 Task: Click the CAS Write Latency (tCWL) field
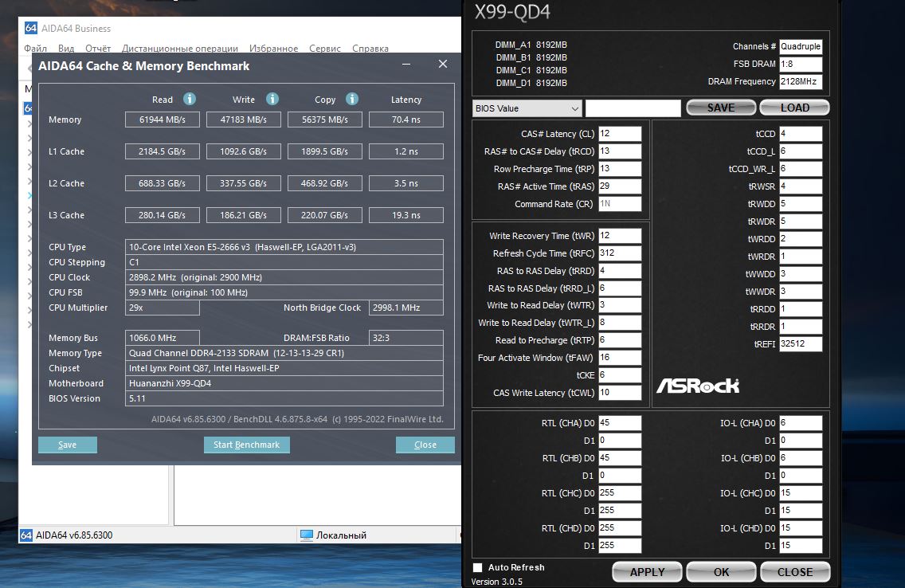[x=620, y=392]
